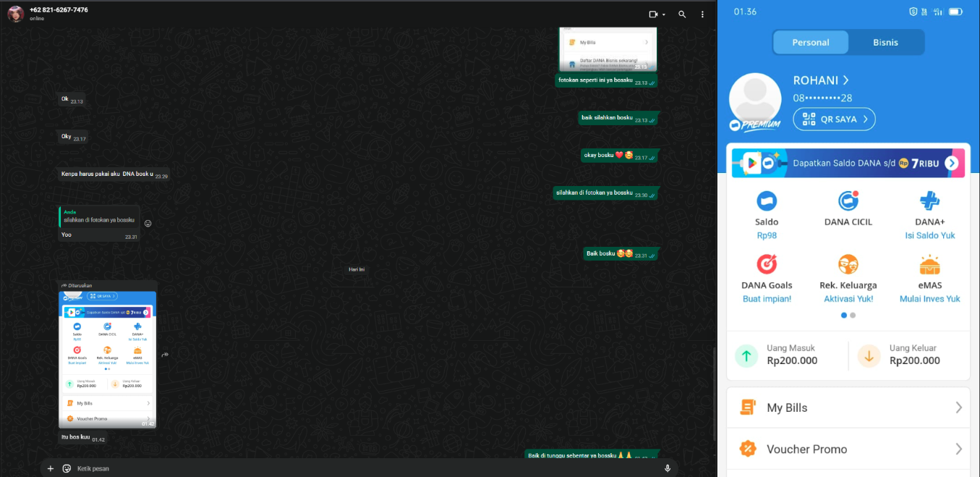
Task: Open the WhatsApp chat three-dot menu
Action: click(702, 14)
